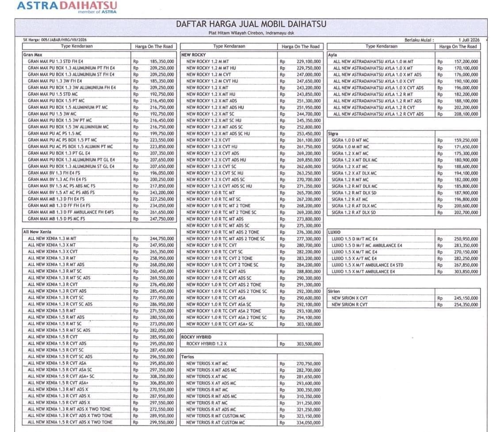Click the row NEW ROCKY 1.2 M MT

(x=252, y=61)
